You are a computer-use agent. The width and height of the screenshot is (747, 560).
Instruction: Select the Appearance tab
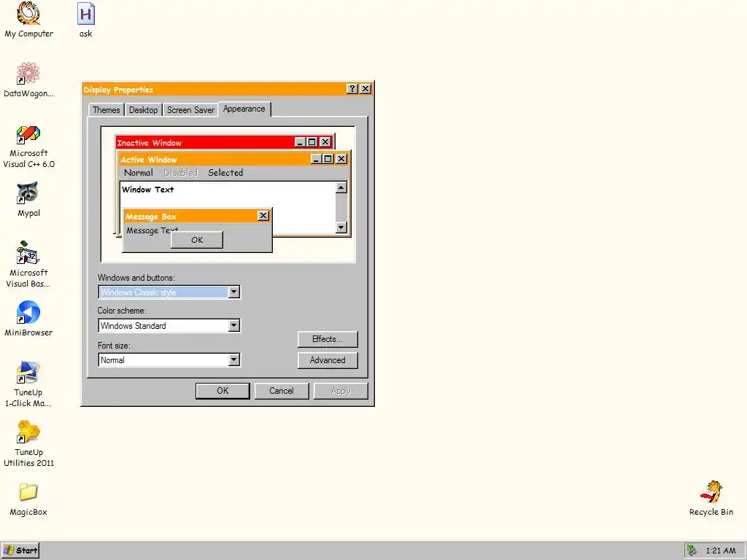coord(244,109)
